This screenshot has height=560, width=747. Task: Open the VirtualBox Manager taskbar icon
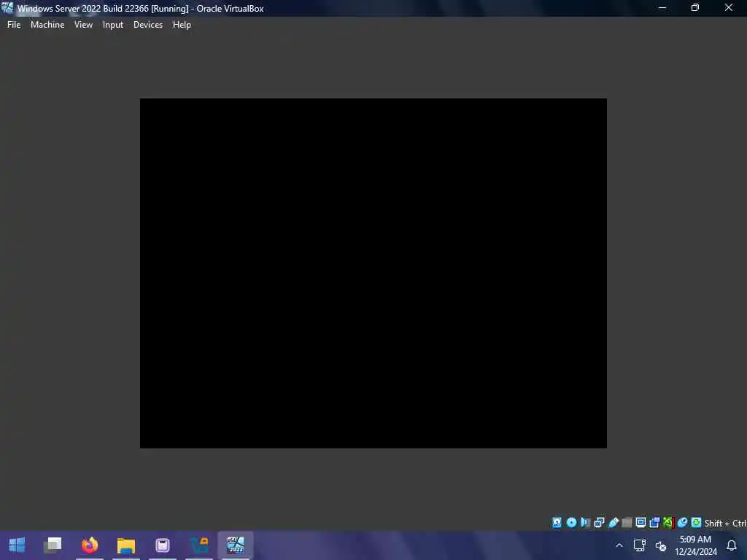(199, 545)
